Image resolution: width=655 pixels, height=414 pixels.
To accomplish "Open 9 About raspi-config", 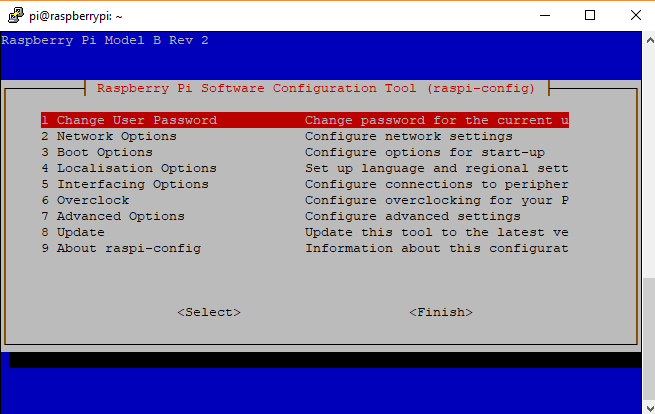I will point(305,248).
